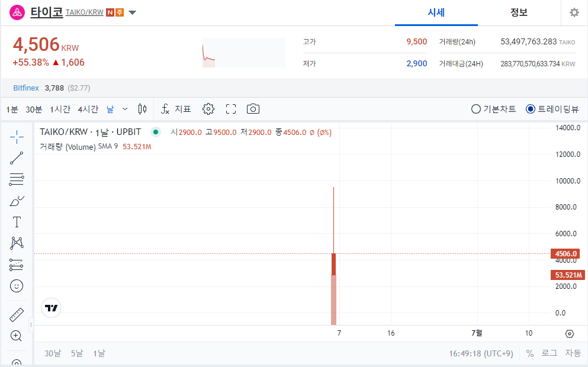Open the Fibonacci retracement tool
The image size is (588, 367).
[17, 179]
